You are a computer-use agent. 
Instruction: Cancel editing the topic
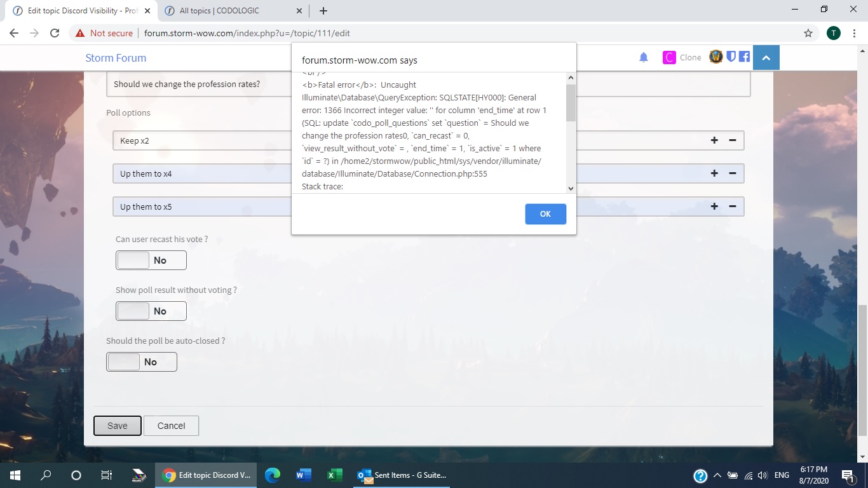[172, 426]
